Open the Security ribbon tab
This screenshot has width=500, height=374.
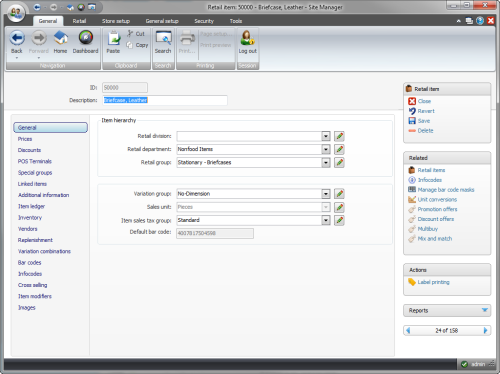(x=204, y=21)
